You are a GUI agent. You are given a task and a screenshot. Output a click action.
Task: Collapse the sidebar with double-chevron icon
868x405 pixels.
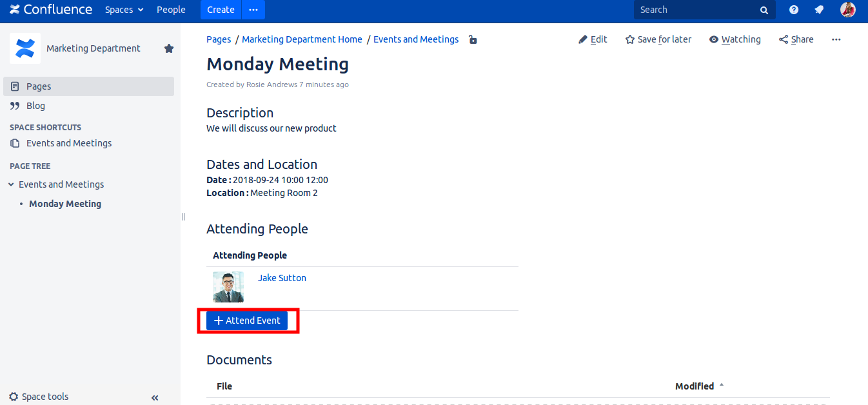click(x=155, y=397)
